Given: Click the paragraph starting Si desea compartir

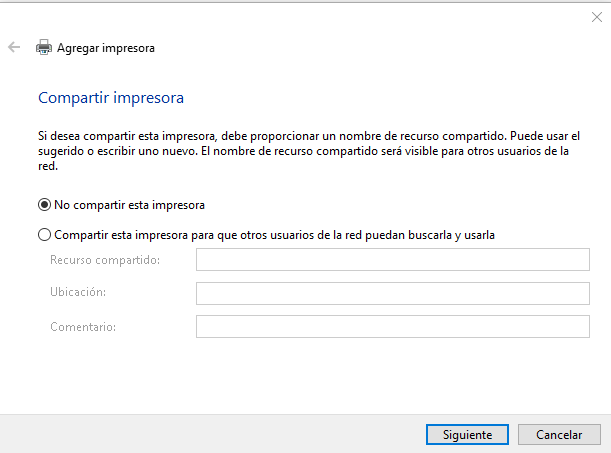Looking at the screenshot, I should [x=309, y=151].
